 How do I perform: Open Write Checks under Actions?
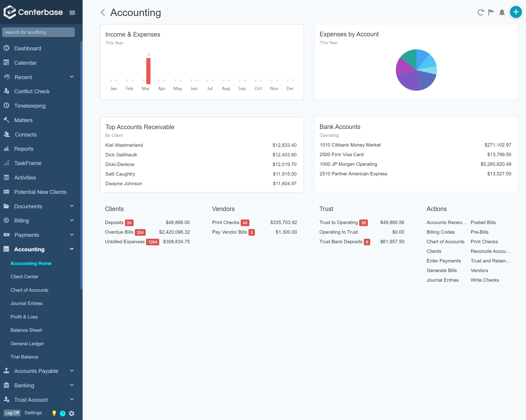485,280
